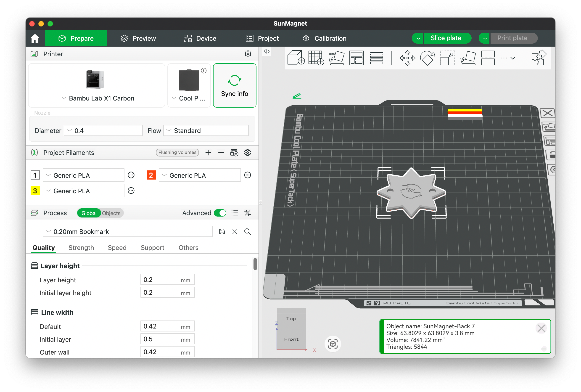Image resolution: width=581 pixels, height=392 pixels.
Task: Save the process preset
Action: [x=222, y=231]
